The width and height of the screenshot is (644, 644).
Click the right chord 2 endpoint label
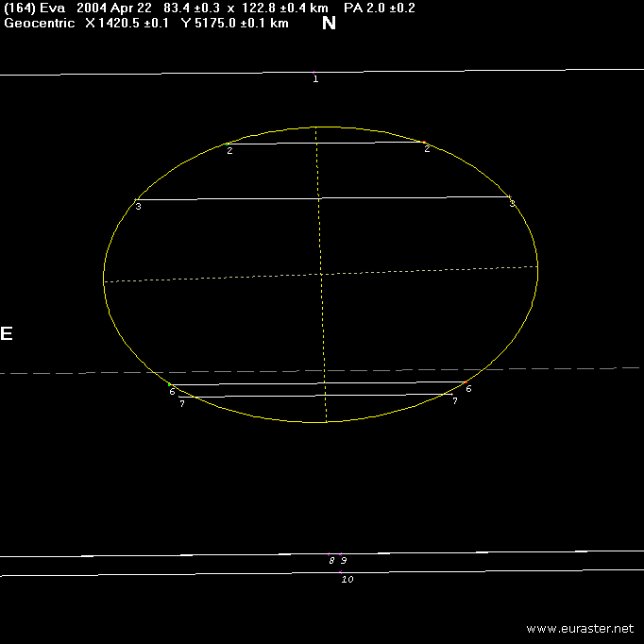pos(427,148)
